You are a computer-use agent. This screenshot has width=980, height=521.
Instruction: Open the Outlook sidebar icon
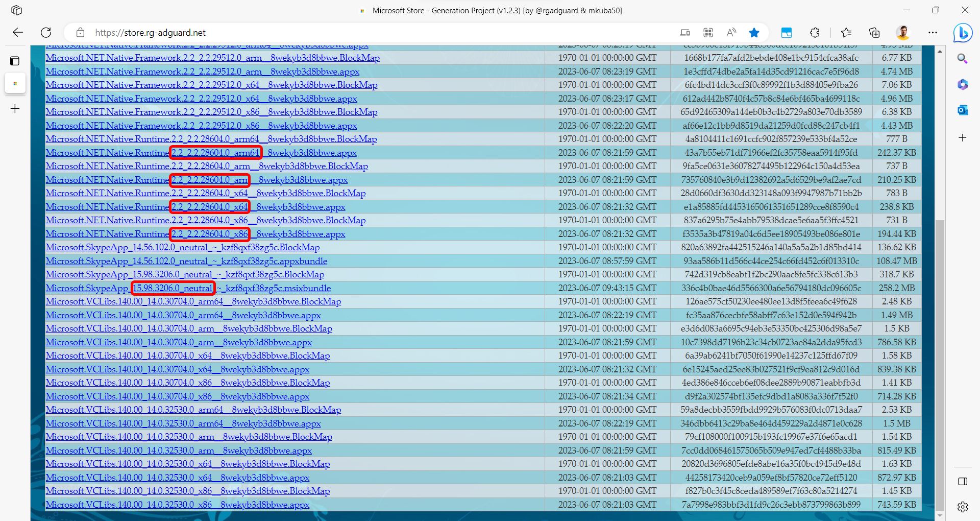click(963, 110)
